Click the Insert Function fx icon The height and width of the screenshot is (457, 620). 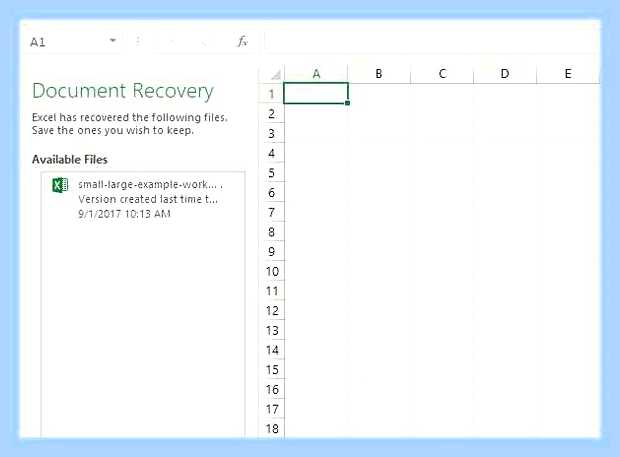click(242, 41)
